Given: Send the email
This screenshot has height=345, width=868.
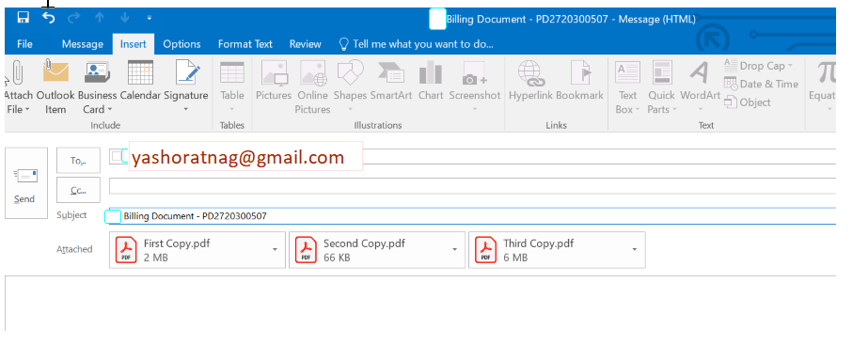Looking at the screenshot, I should 26,182.
